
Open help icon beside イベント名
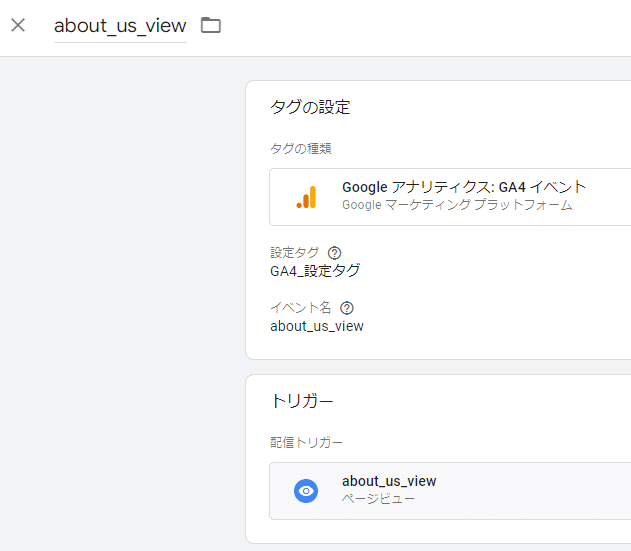(347, 308)
